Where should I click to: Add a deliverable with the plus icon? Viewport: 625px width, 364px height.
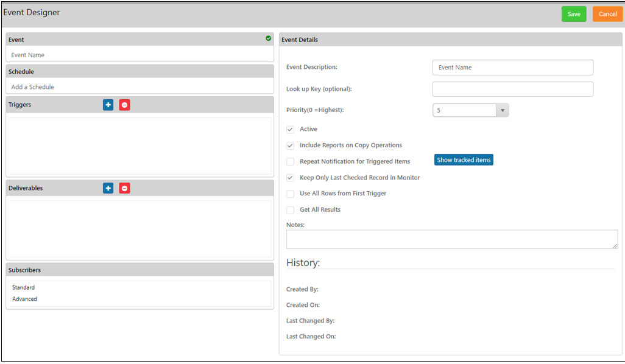(108, 188)
